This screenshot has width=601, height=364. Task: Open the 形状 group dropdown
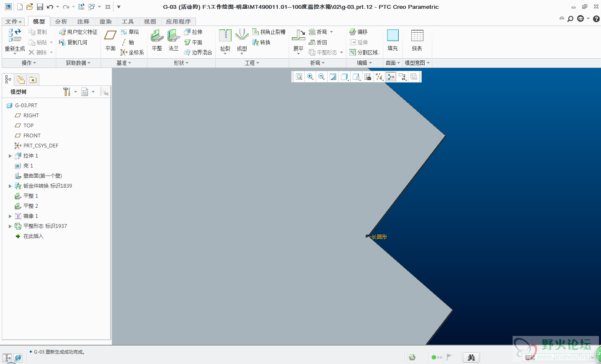point(181,63)
